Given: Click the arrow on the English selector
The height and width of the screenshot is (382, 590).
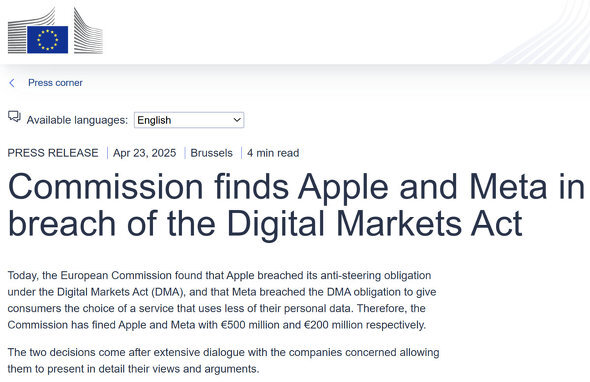Looking at the screenshot, I should [237, 120].
